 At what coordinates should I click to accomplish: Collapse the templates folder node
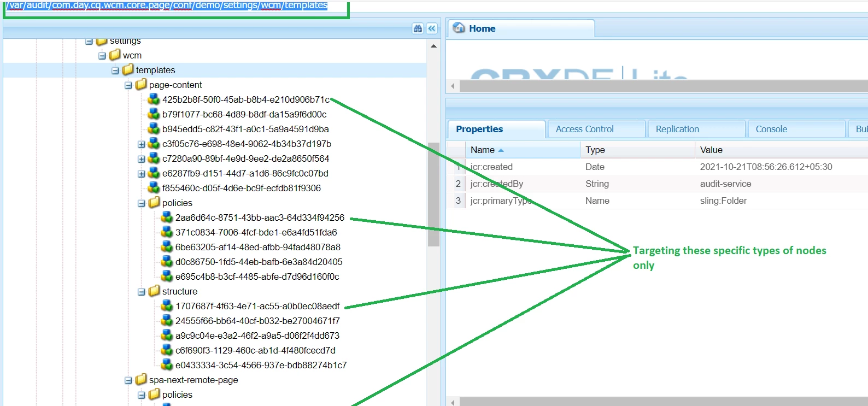tap(115, 70)
